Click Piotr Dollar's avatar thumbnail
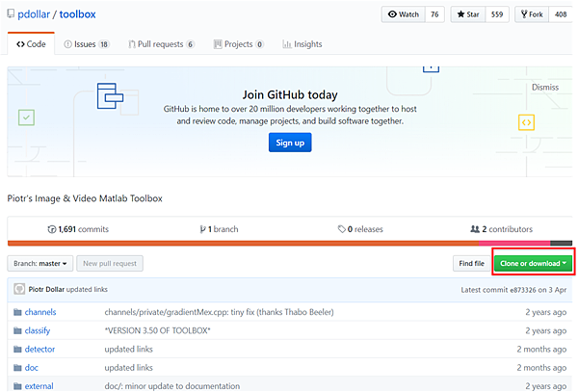 [x=19, y=290]
